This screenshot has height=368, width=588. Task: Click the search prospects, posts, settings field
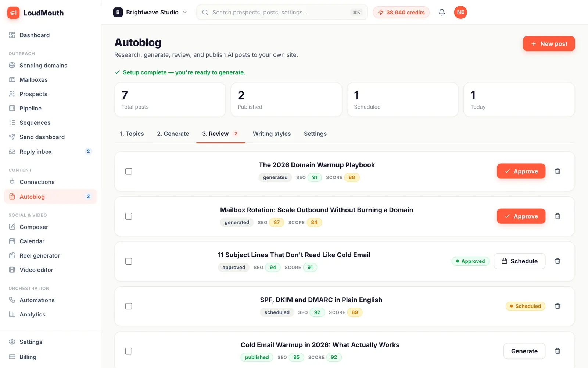pos(282,12)
